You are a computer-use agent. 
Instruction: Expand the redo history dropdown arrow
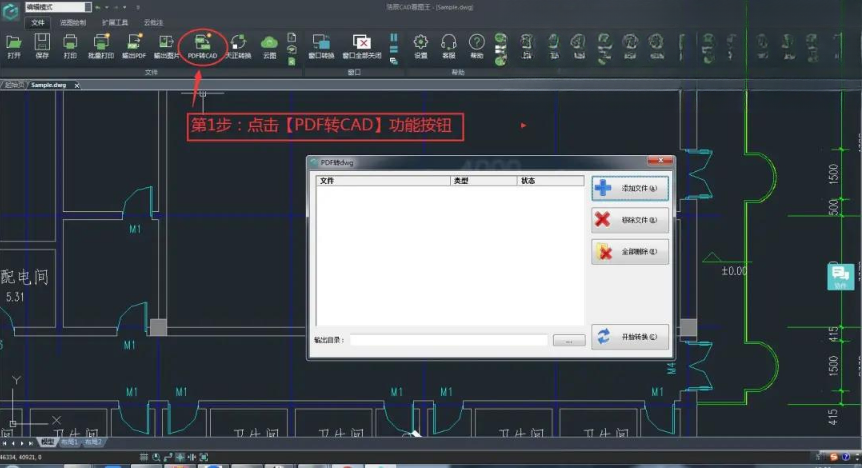click(x=125, y=7)
